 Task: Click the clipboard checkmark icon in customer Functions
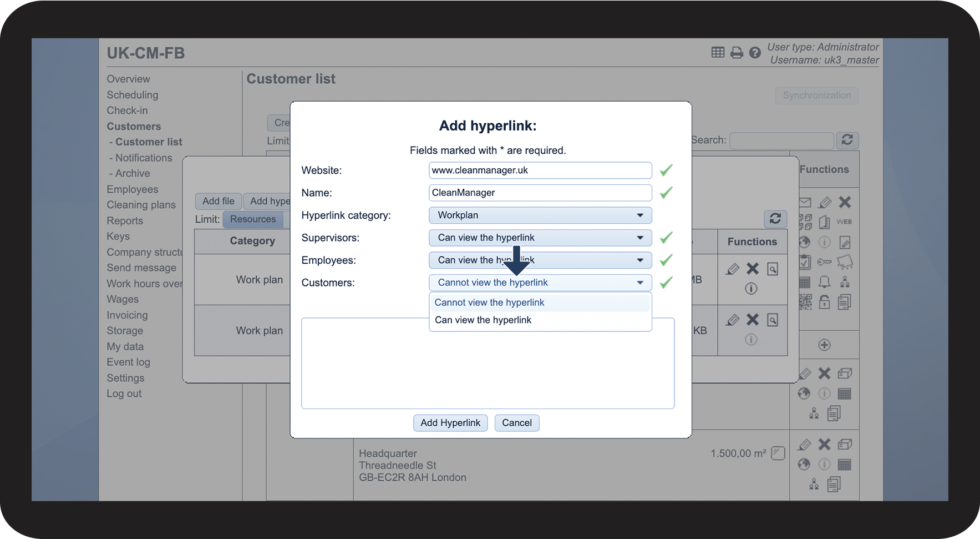pyautogui.click(x=805, y=262)
